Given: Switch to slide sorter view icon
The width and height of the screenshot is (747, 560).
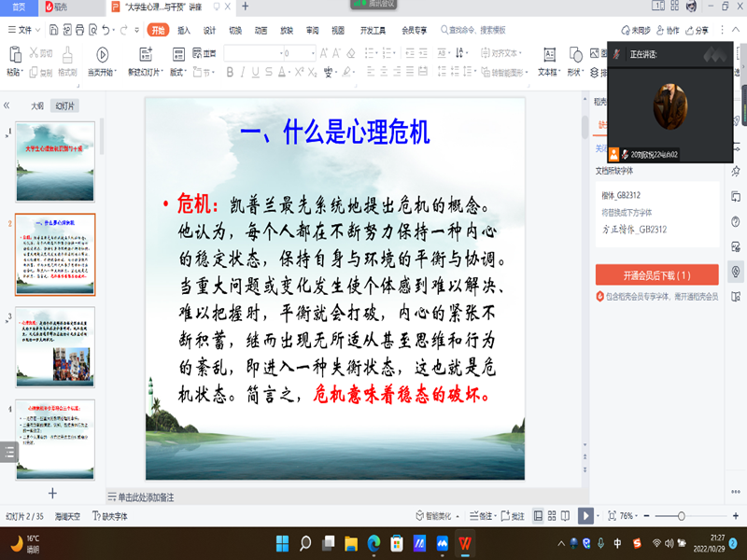Looking at the screenshot, I should click(x=553, y=515).
